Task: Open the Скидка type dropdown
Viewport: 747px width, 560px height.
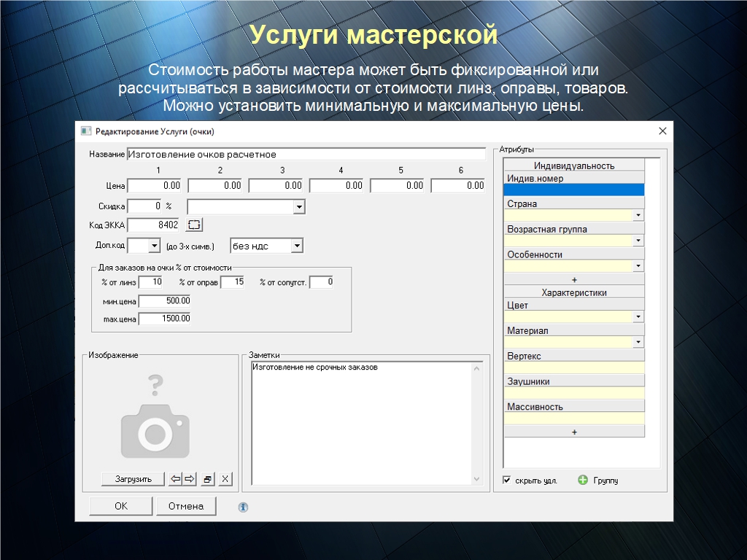Action: (x=299, y=207)
